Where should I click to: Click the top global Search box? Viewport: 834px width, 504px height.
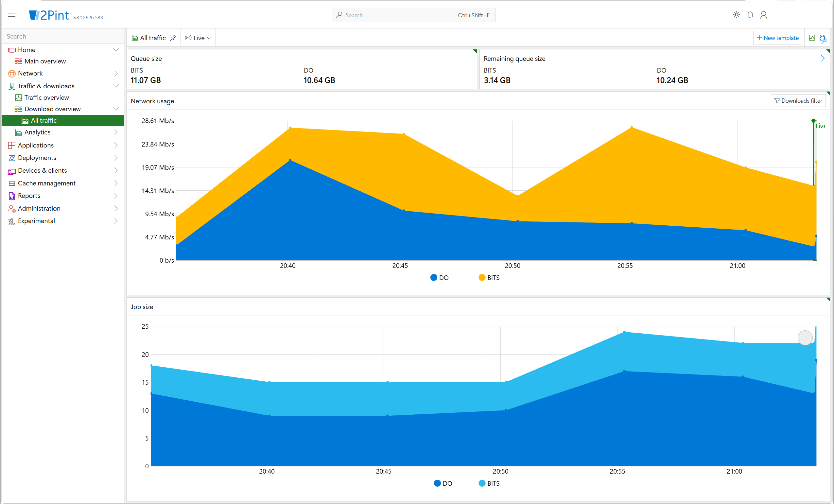(413, 15)
